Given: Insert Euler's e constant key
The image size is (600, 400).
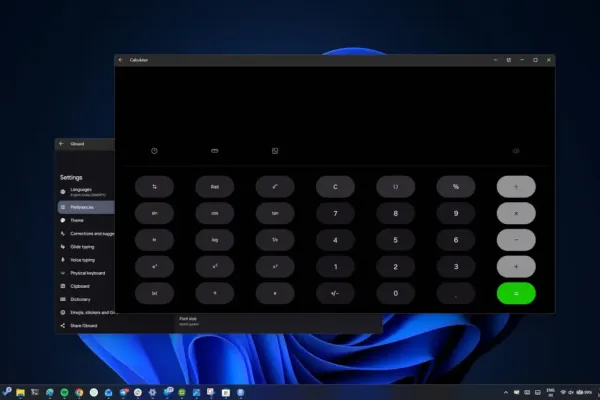Looking at the screenshot, I should 275,294.
